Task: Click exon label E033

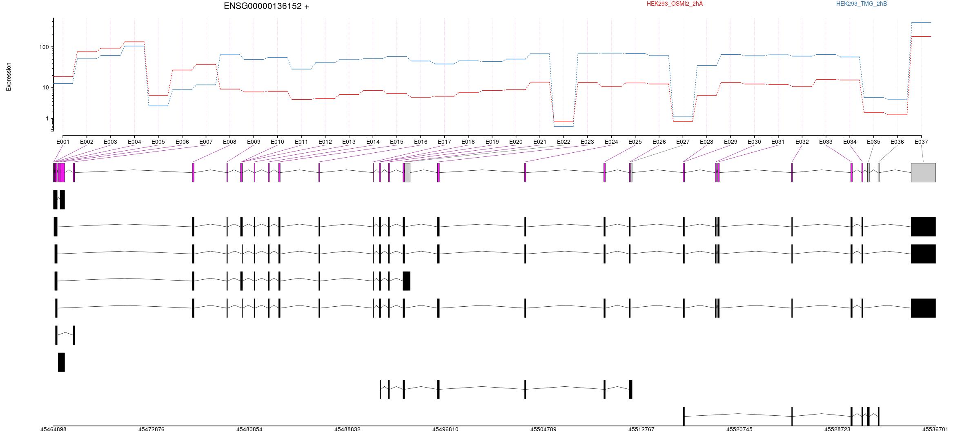Action: 826,142
